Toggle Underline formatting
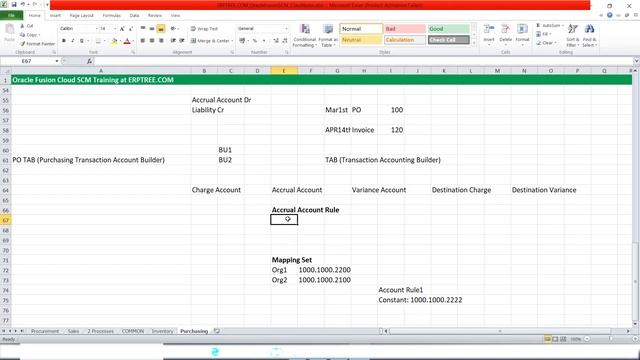The height and width of the screenshot is (360, 640). (82, 41)
